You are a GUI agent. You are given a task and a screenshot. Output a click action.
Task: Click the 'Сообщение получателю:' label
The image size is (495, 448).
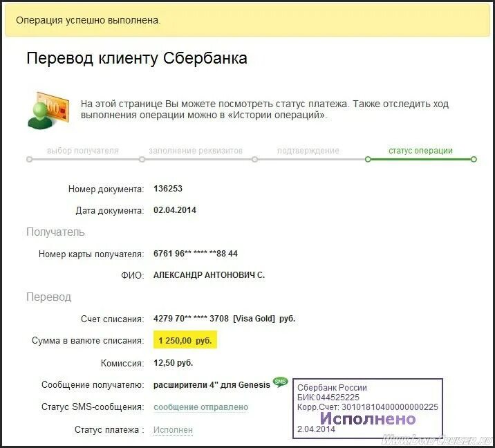[93, 385]
